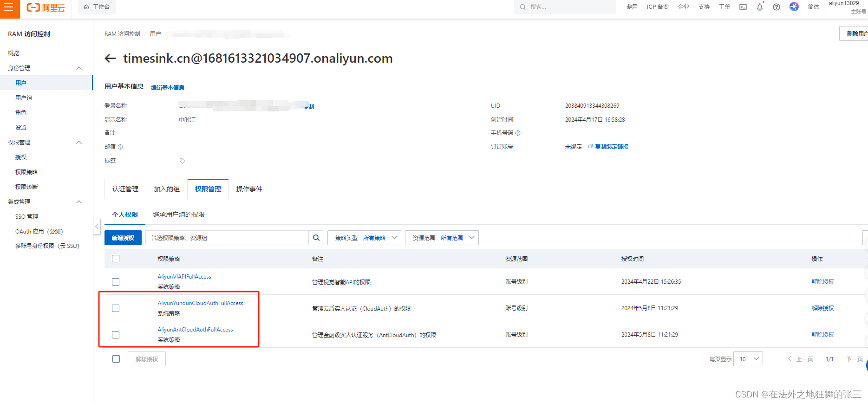Revoke authorization for AliyunAntCloudAuthFullAccess row
The width and height of the screenshot is (868, 403).
point(822,335)
